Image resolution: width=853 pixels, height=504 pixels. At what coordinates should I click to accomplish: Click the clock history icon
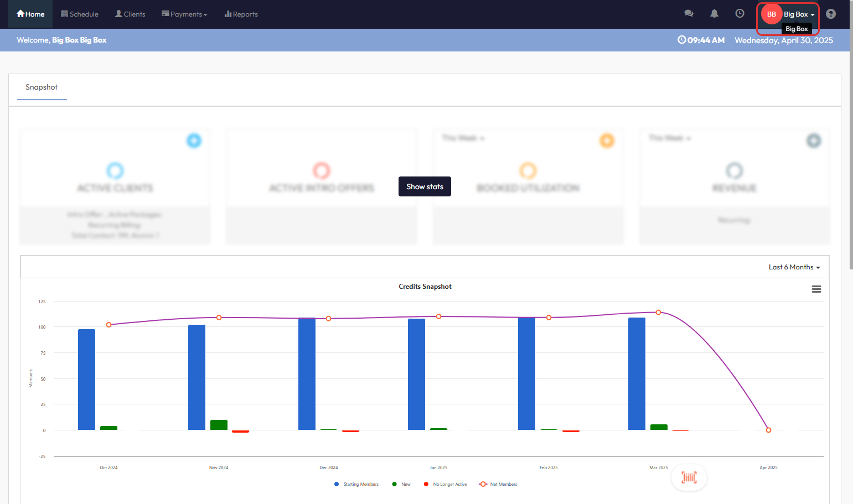click(740, 14)
